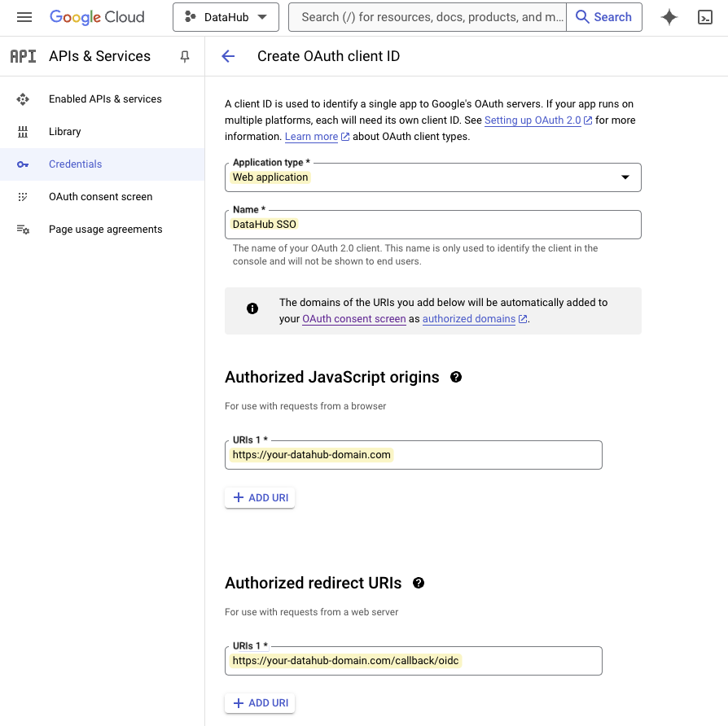
Task: Expand the Application type dropdown arrow
Action: click(625, 177)
